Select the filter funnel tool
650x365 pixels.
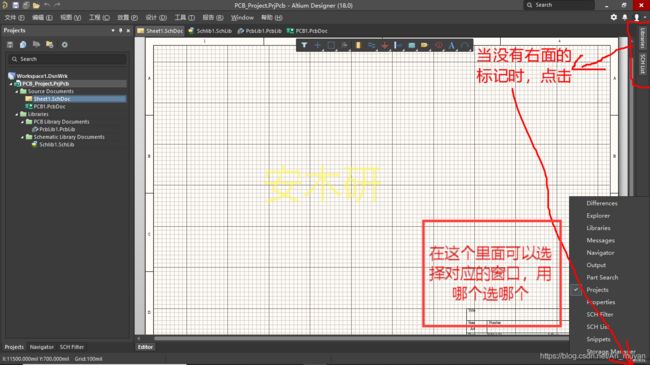tap(304, 45)
